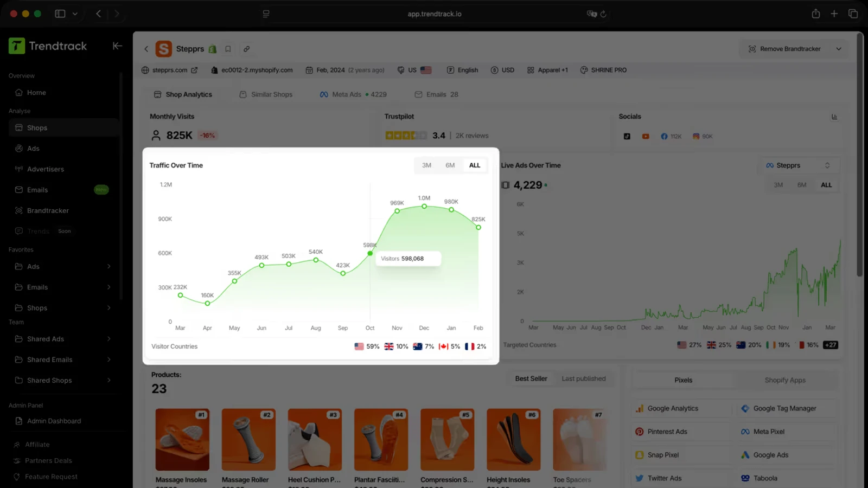The image size is (868, 488).
Task: Bookmark the Stepprs shop
Action: tap(228, 49)
